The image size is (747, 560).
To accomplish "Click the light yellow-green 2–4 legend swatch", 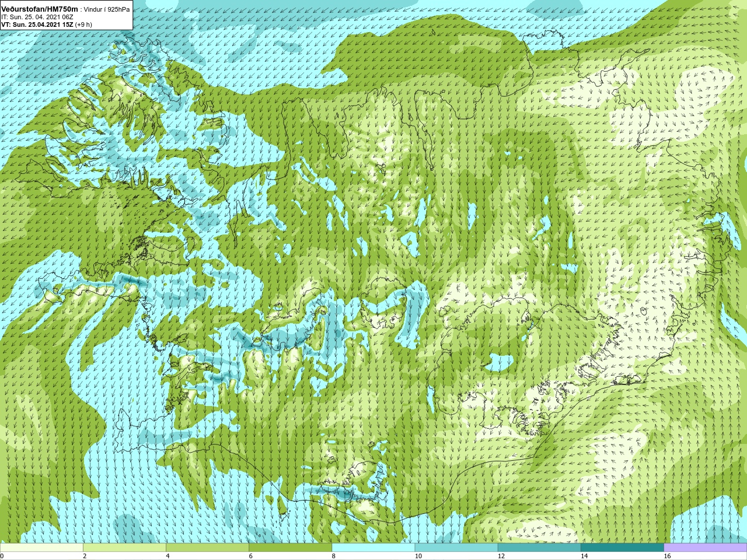I will point(124,548).
